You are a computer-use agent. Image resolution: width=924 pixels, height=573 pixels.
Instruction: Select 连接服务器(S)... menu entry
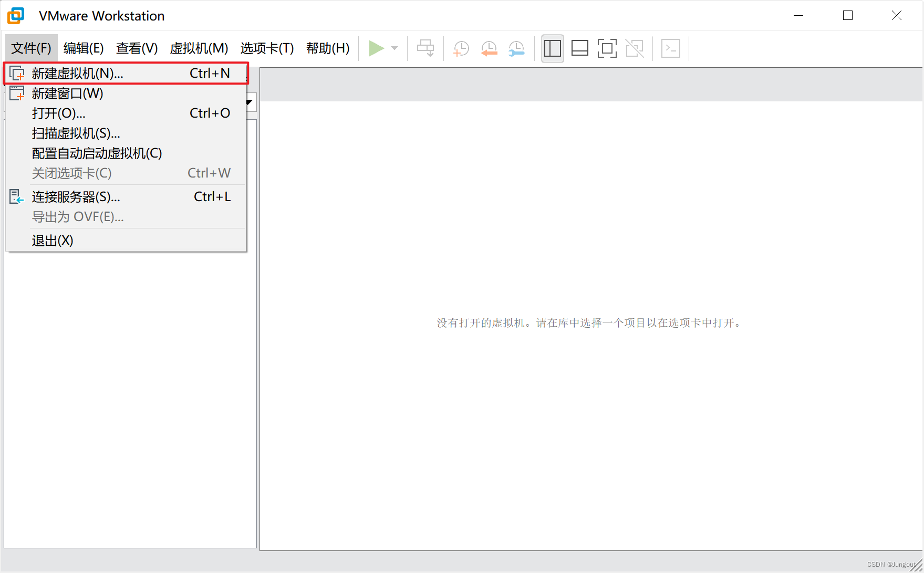(x=126, y=197)
